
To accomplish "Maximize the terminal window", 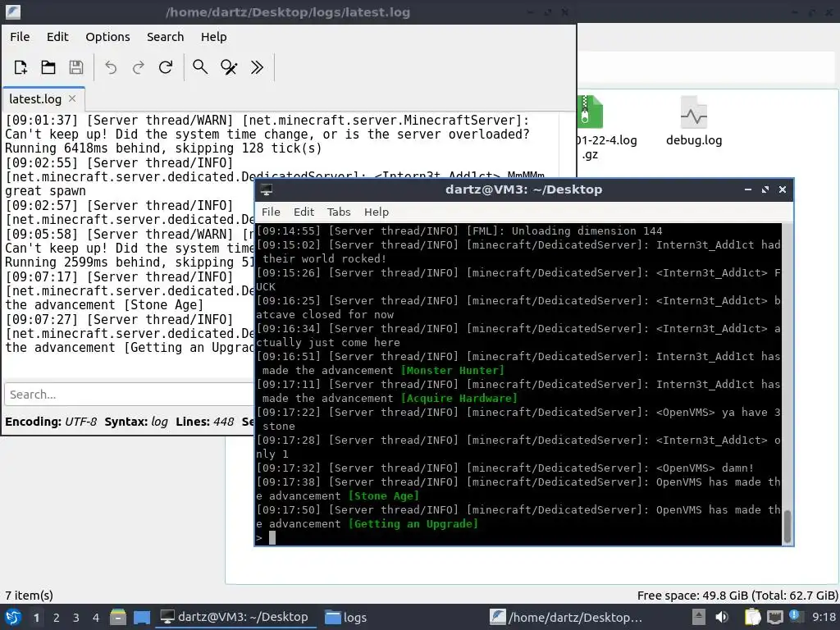I will pyautogui.click(x=765, y=189).
